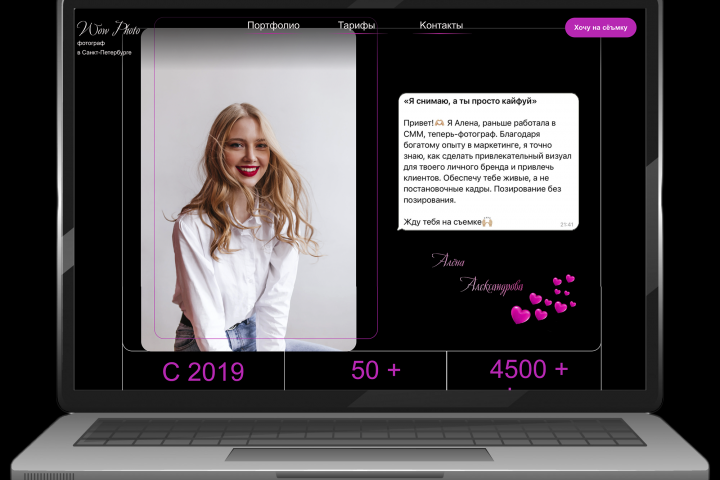The height and width of the screenshot is (480, 720).
Task: Click the Хочу на съёмку button
Action: click(600, 28)
